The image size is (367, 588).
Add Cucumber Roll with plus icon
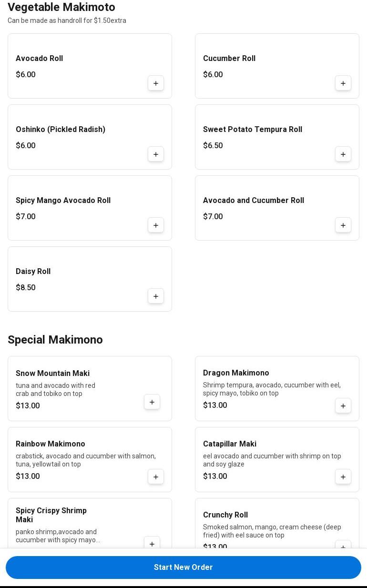[x=343, y=83]
